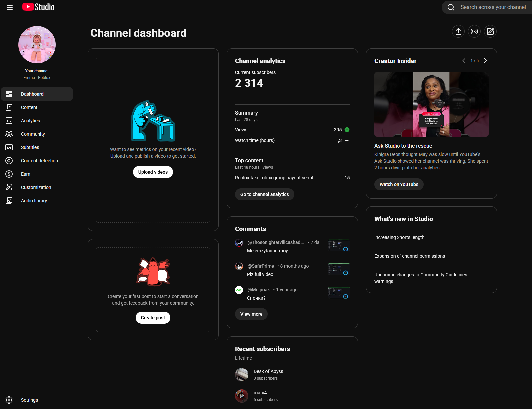Image resolution: width=532 pixels, height=409 pixels.
Task: Click the channel profile avatar
Action: 37,45
